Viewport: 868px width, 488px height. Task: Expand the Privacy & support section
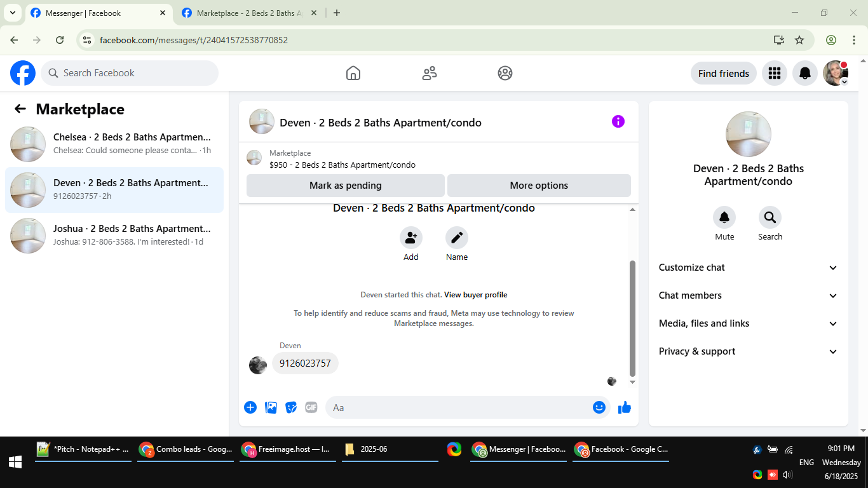point(749,351)
